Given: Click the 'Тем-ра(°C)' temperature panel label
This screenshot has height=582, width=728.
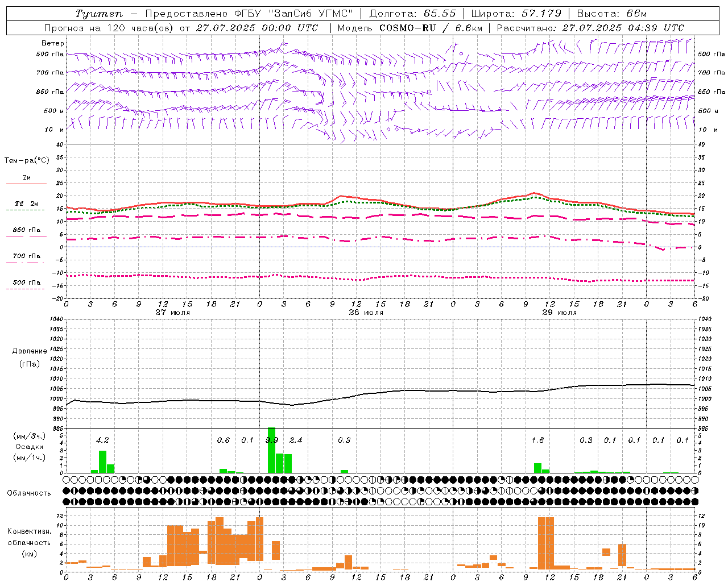Looking at the screenshot, I should [x=27, y=161].
